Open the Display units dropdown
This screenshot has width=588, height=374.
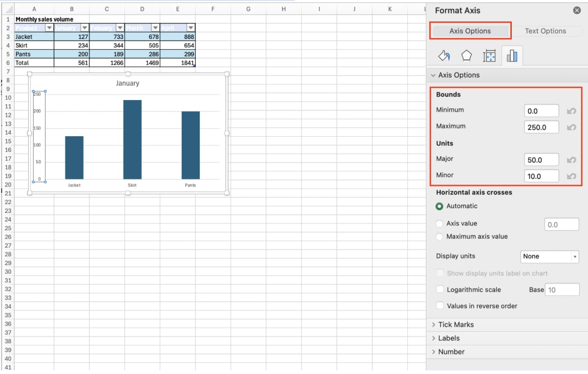coord(549,256)
